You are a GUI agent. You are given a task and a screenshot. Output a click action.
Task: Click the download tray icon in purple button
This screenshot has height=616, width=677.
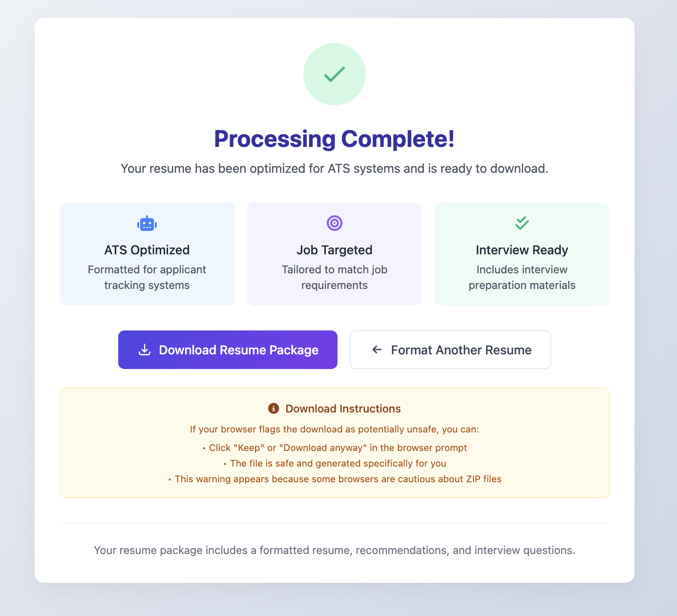145,350
